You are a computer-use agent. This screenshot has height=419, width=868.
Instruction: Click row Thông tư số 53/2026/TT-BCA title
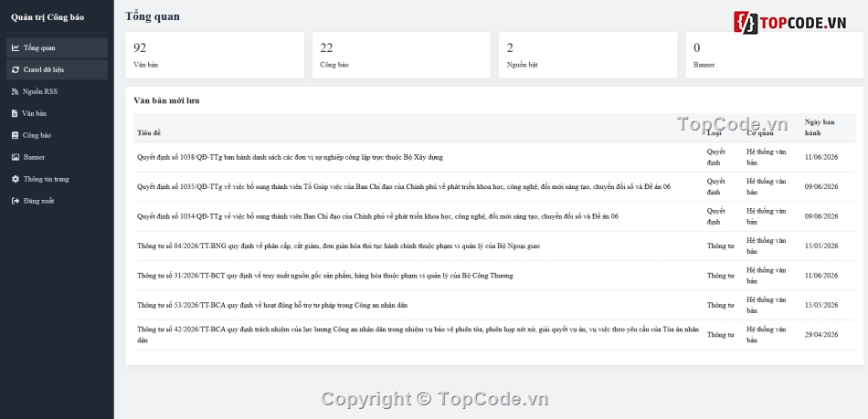pyautogui.click(x=272, y=305)
